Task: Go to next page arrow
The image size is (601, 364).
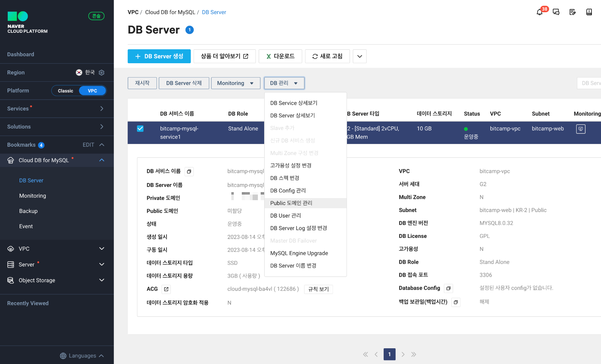Action: (403, 354)
